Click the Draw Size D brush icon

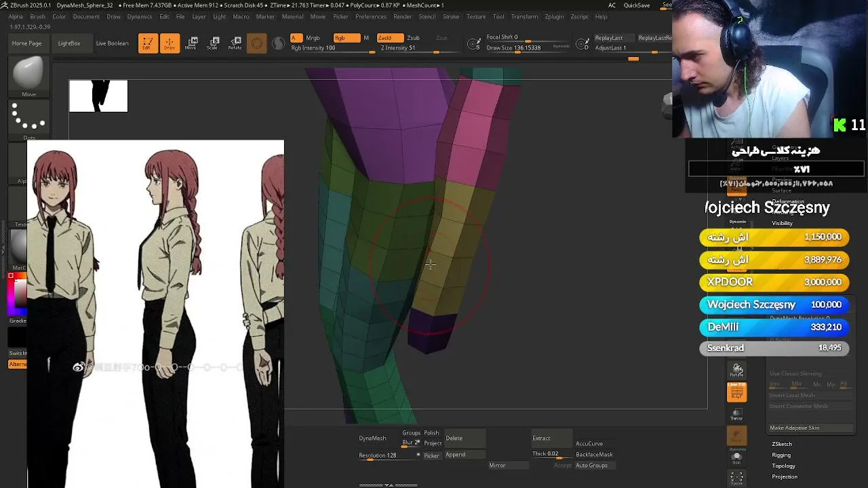tap(583, 45)
